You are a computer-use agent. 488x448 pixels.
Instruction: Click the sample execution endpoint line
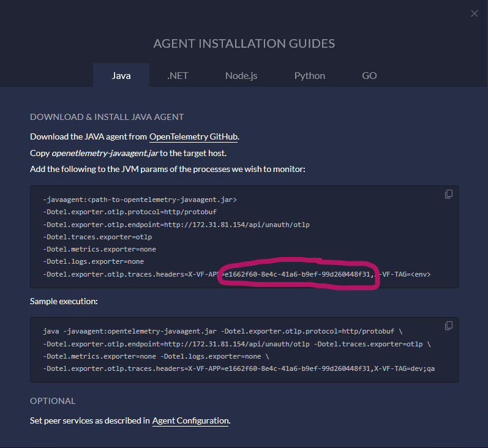click(237, 344)
